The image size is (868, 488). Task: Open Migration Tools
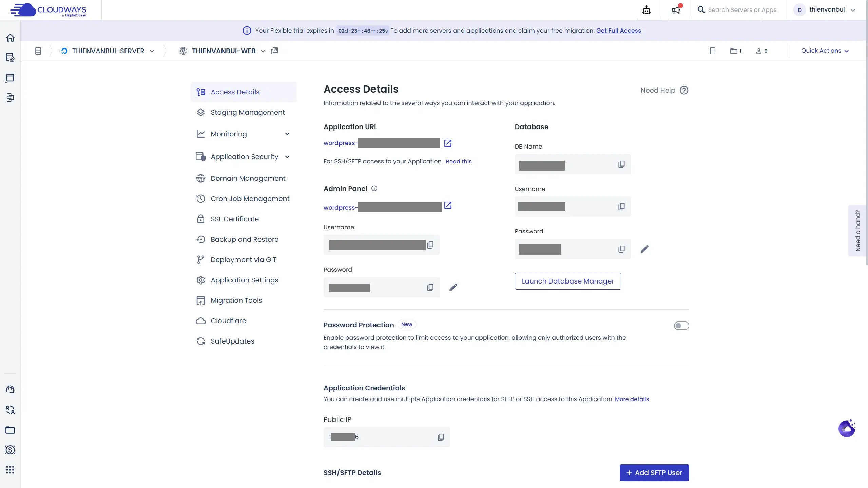[x=243, y=300]
